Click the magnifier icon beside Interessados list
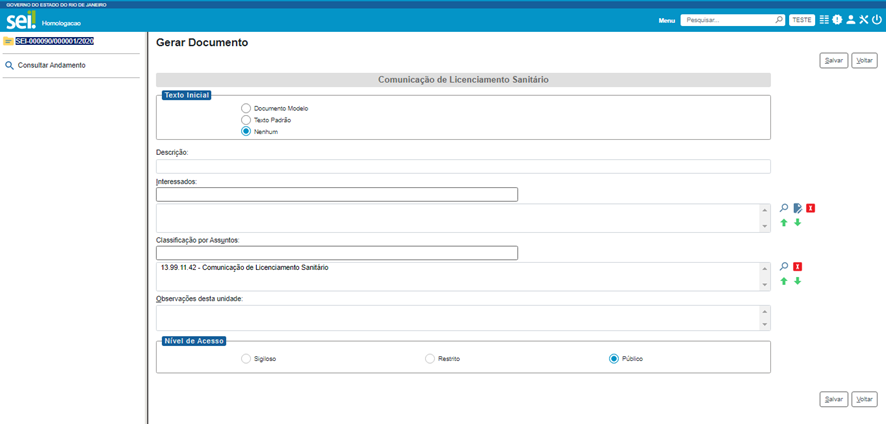Image resolution: width=886 pixels, height=424 pixels. 784,208
